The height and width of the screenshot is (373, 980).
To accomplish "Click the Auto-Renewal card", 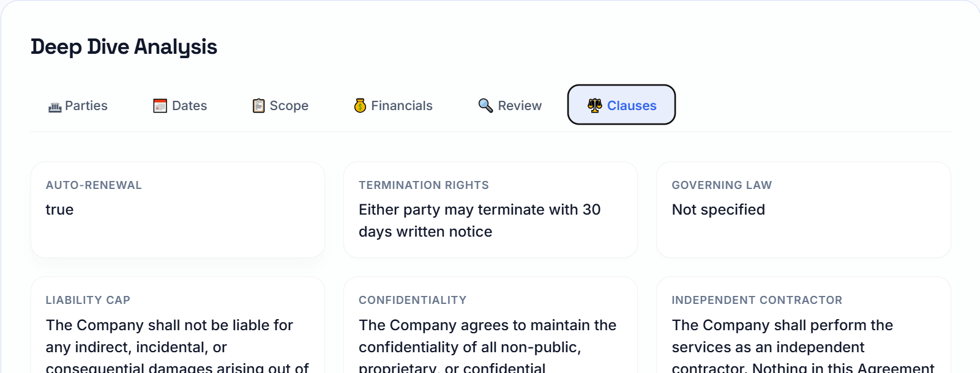I will (178, 210).
